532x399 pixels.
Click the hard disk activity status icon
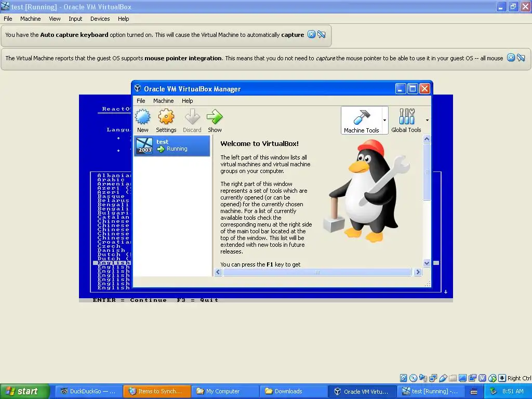(x=403, y=378)
